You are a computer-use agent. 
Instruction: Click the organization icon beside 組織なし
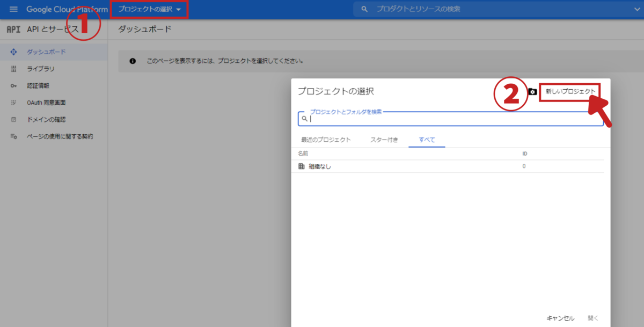point(301,166)
